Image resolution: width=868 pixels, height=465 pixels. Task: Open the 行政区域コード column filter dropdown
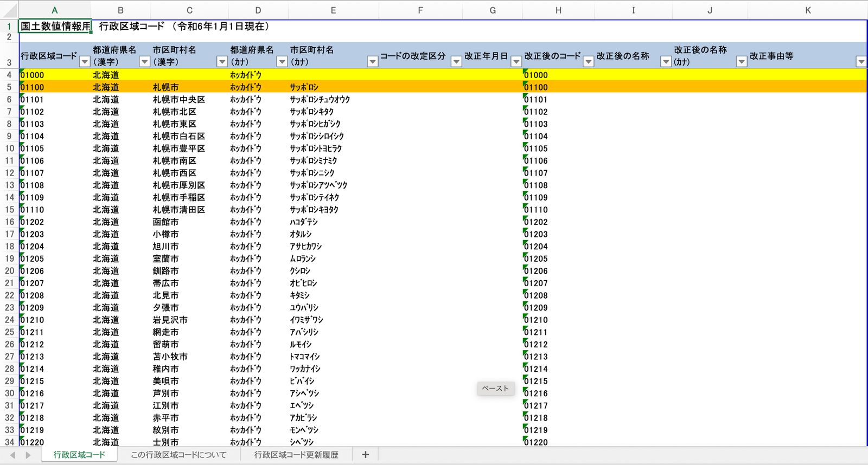point(85,62)
